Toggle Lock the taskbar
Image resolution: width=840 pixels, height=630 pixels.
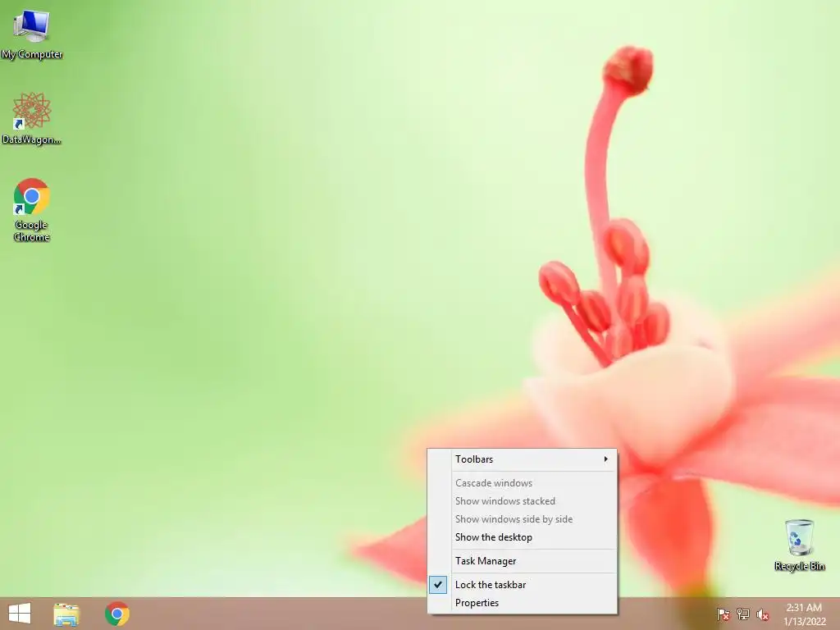point(522,584)
